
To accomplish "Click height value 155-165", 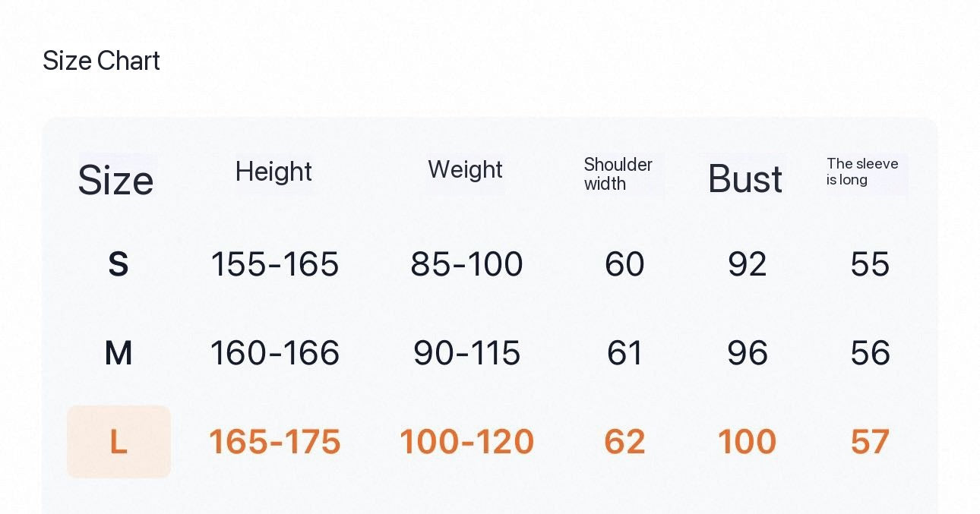I will [x=275, y=264].
